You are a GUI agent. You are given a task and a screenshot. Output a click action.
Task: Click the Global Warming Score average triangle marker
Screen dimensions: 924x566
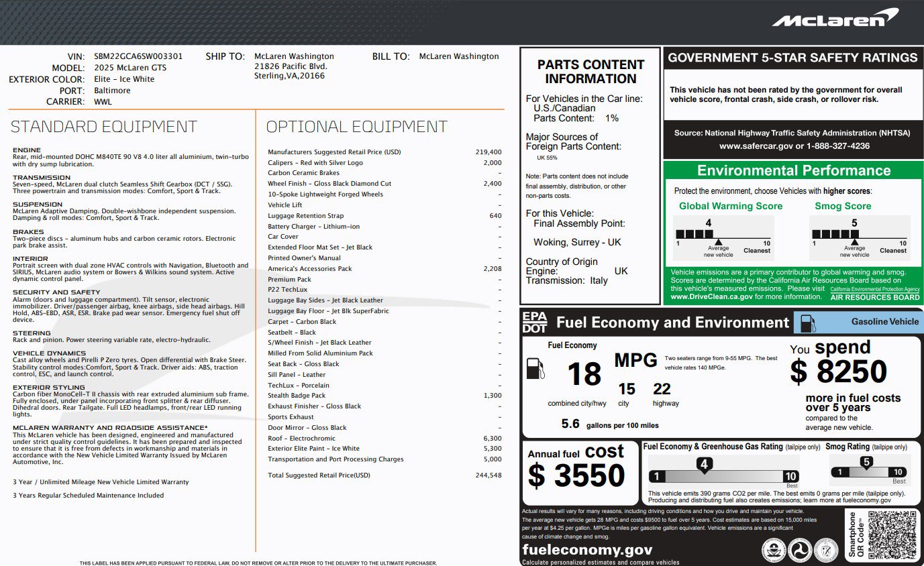(718, 241)
